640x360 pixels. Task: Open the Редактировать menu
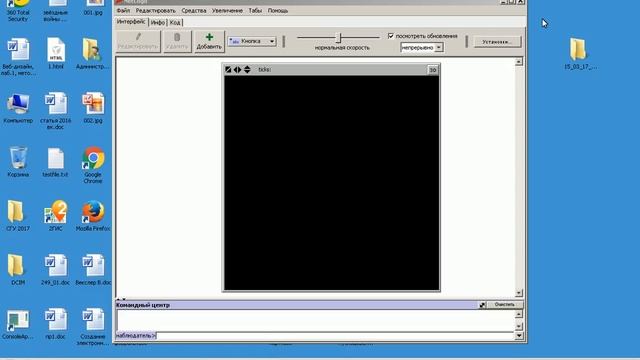tap(156, 11)
